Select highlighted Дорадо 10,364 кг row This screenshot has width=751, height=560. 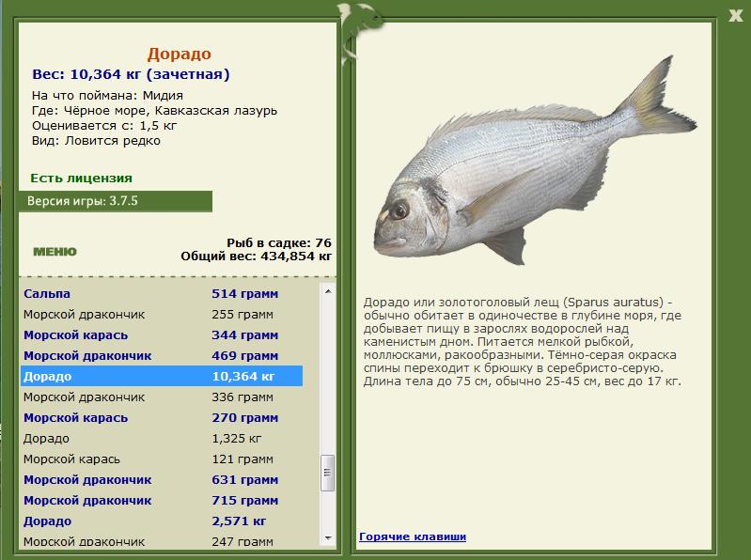click(x=162, y=376)
